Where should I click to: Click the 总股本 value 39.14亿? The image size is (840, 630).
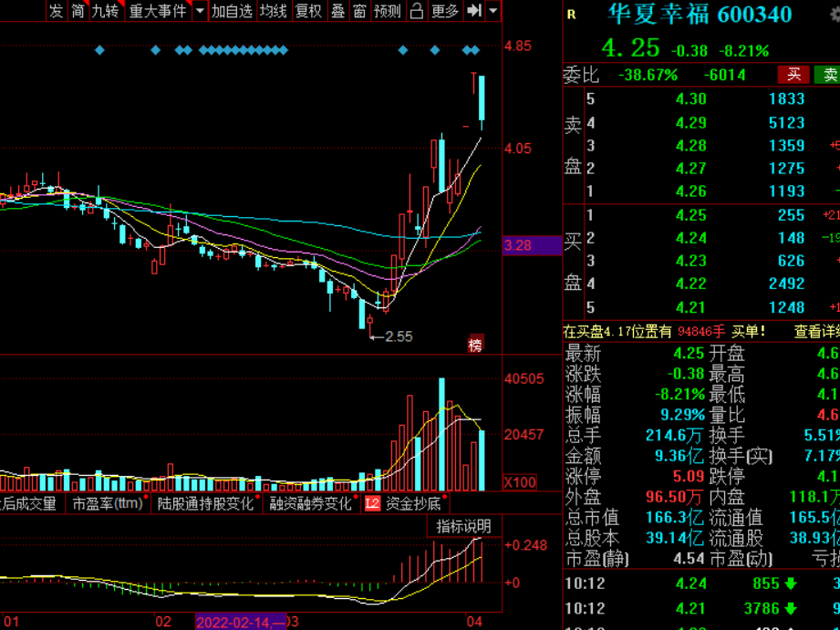pos(675,538)
